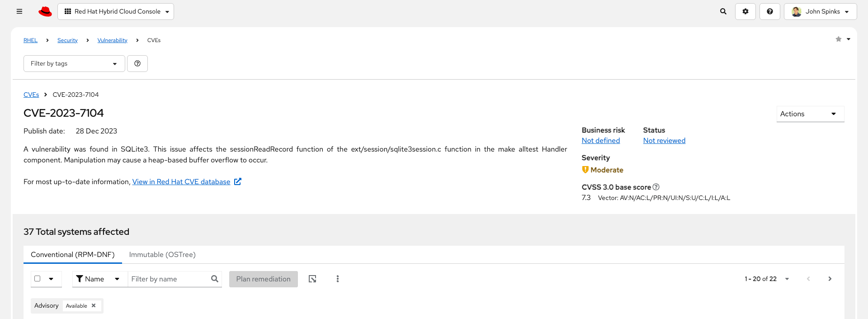Select the Conventional (RPM-DNF) tab
Viewport: 868px width, 319px height.
click(73, 255)
